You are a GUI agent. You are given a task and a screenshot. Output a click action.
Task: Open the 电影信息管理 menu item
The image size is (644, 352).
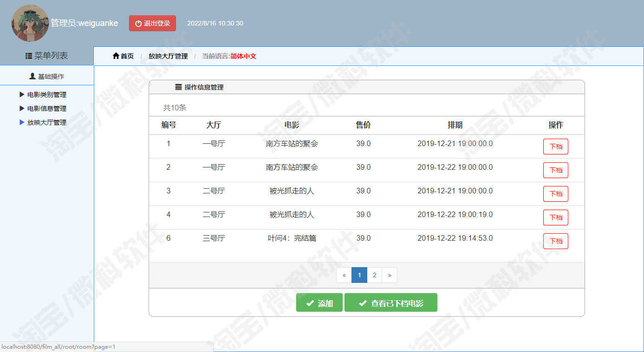click(47, 109)
